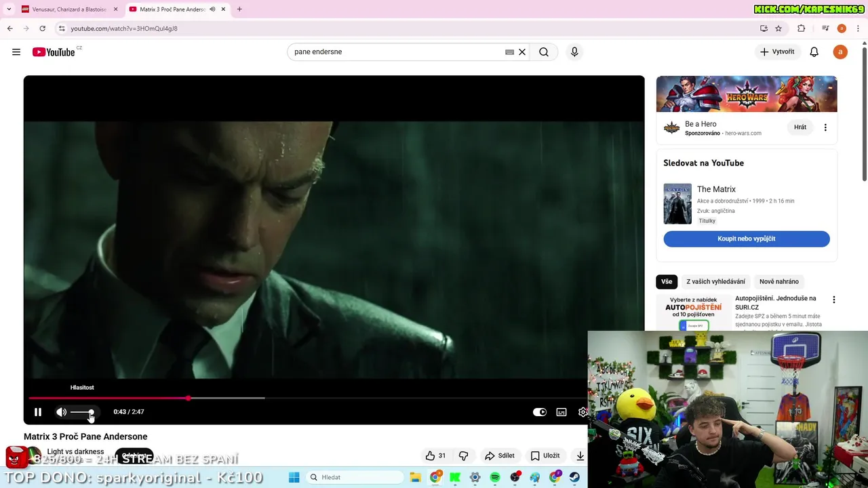This screenshot has height=488, width=868.
Task: Click the Hrát button on Hero Wars ad
Action: [800, 127]
